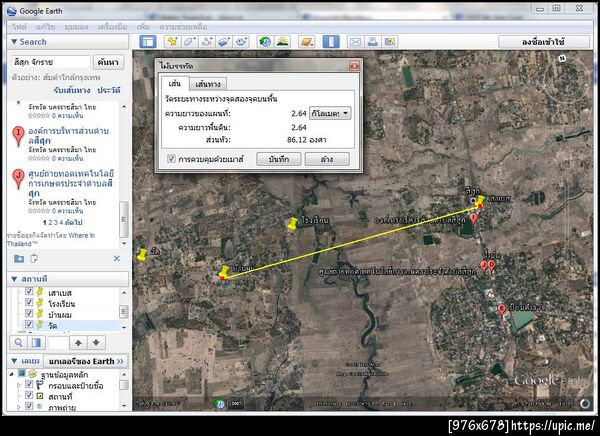The height and width of the screenshot is (436, 600).
Task: Toggle the ฐานข้อมูลหลัก database checkbox
Action: pyautogui.click(x=22, y=373)
